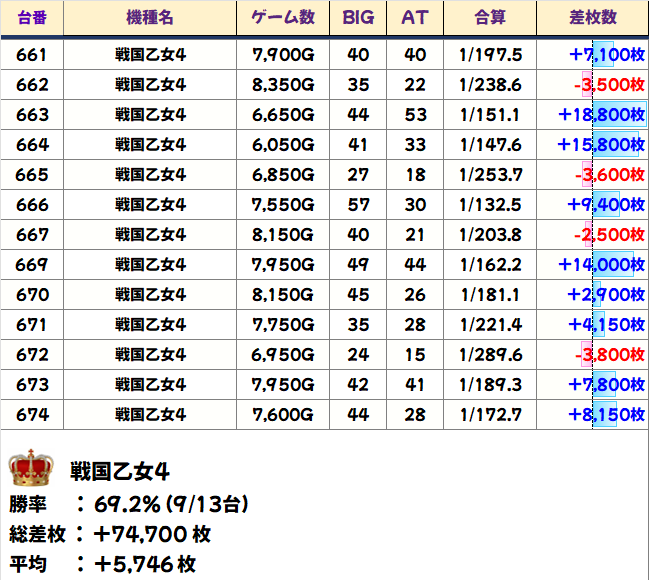Select the AT count 53 cell
This screenshot has height=580, width=649.
[415, 115]
